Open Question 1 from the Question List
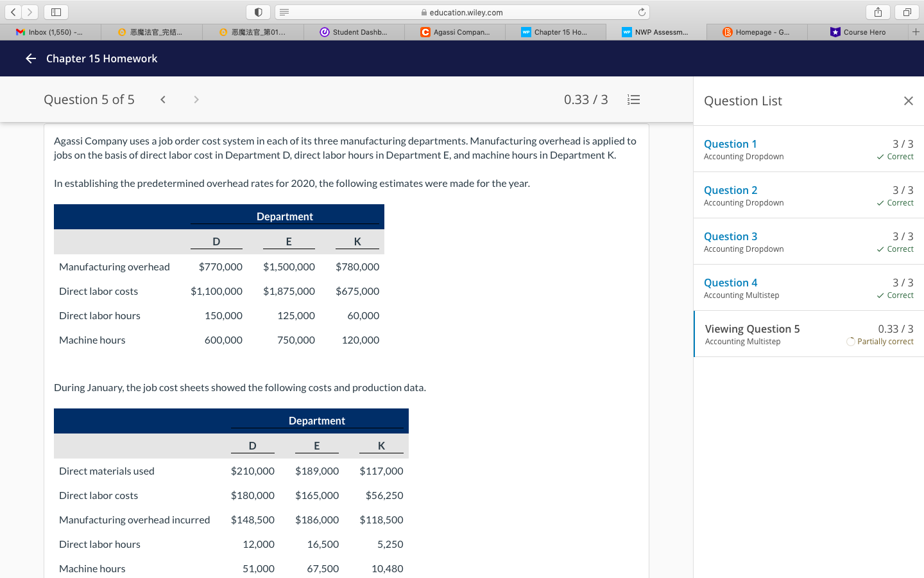924x578 pixels. coord(730,144)
